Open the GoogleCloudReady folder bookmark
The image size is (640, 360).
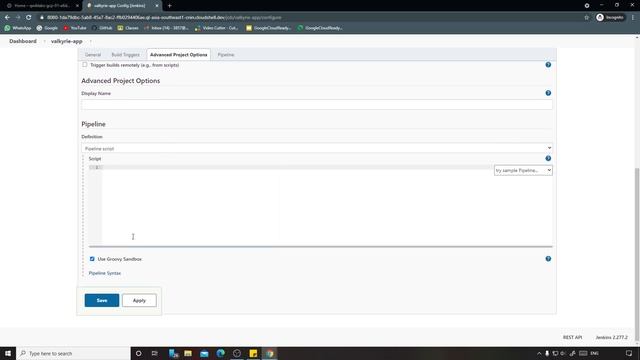[269, 28]
